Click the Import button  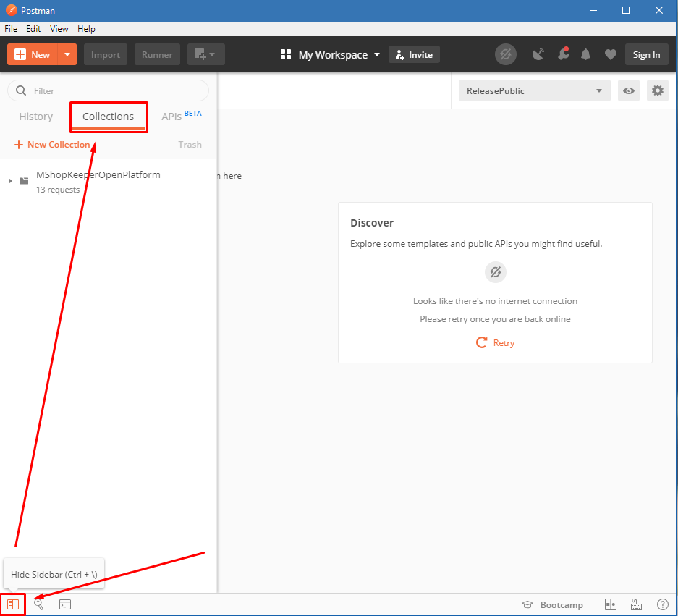(106, 54)
